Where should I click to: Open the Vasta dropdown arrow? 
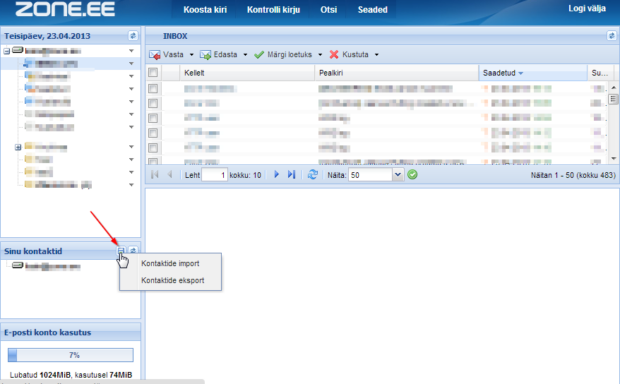click(x=191, y=55)
